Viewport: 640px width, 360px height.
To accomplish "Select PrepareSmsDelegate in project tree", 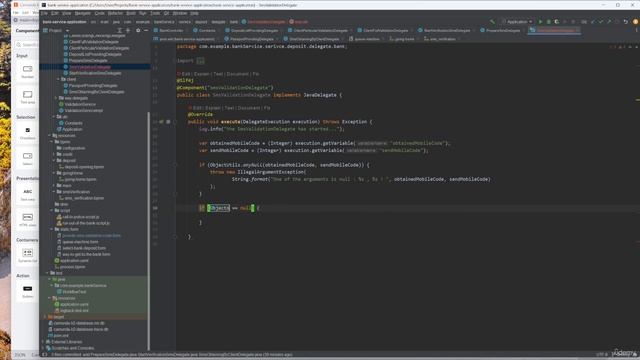I will (x=88, y=60).
